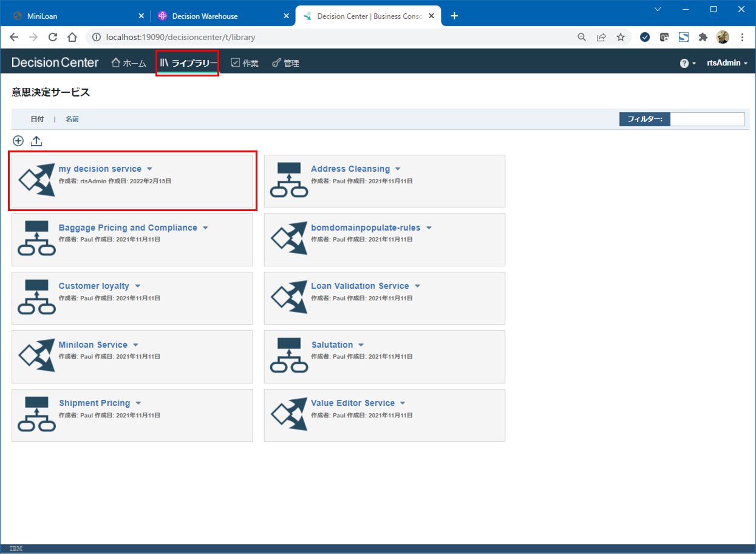Screen dimensions: 756x554
Task: Open the rtsAdmin user menu
Action: pos(727,63)
